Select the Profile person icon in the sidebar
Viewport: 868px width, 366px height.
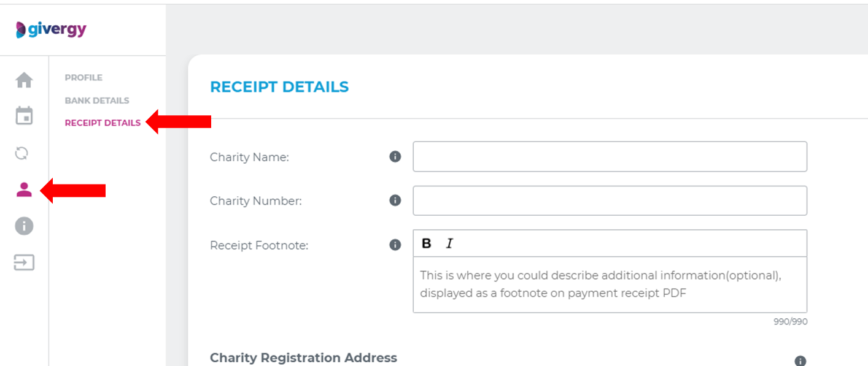(23, 190)
